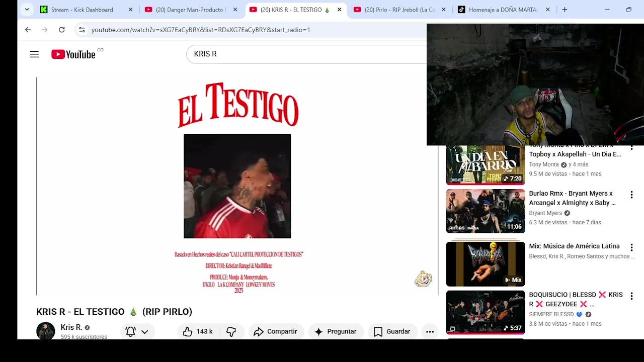Minimize the browser window
The width and height of the screenshot is (644, 362).
pos(607,10)
